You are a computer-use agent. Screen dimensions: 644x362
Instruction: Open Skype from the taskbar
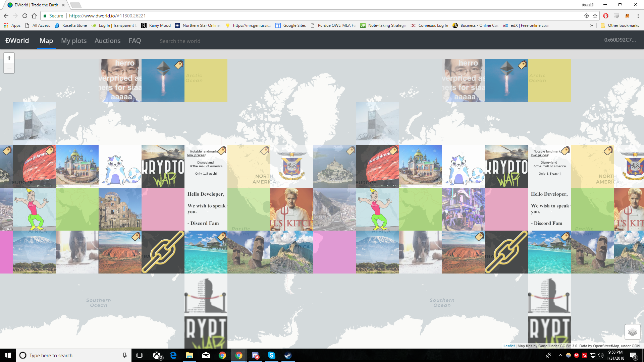[x=271, y=355]
